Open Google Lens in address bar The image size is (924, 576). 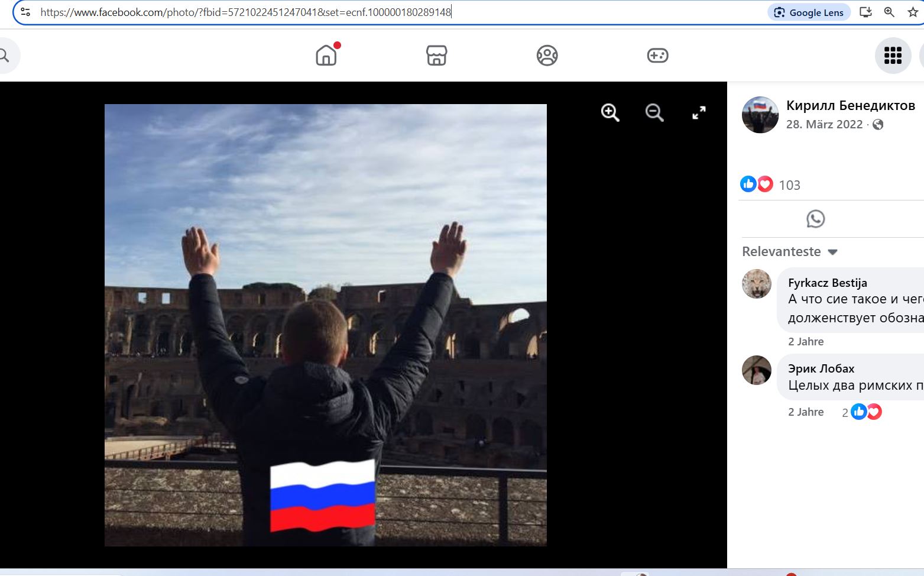pos(809,12)
